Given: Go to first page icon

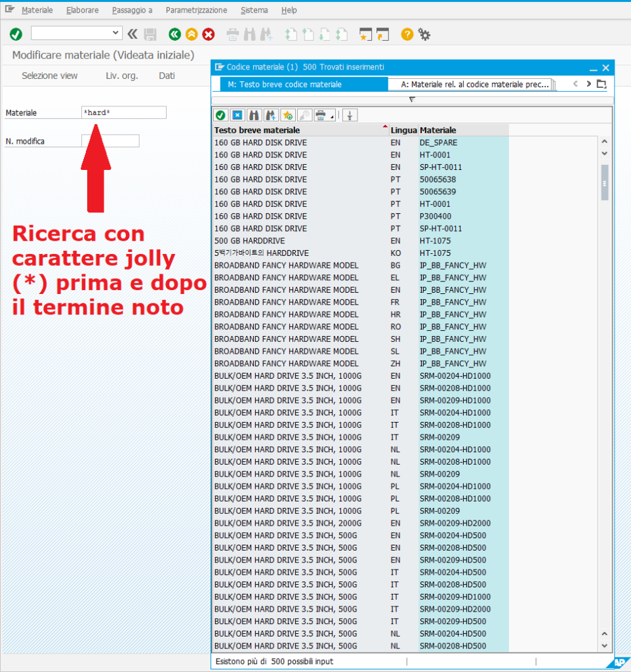Looking at the screenshot, I should coord(291,34).
